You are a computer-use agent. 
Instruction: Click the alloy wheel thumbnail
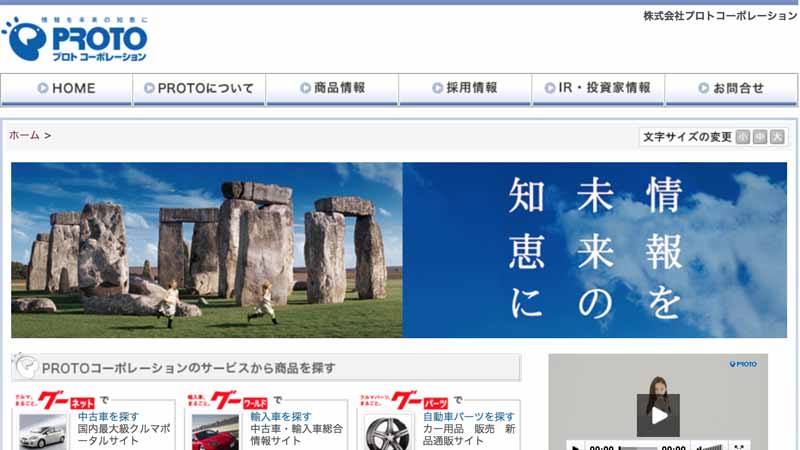point(388,433)
